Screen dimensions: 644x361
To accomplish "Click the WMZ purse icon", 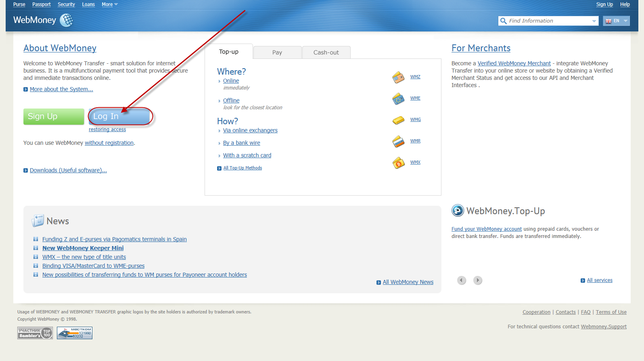I will (398, 77).
